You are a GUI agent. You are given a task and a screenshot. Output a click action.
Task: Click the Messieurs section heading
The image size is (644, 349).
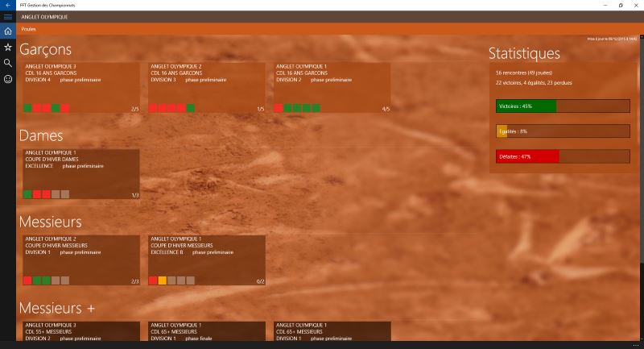(50, 222)
